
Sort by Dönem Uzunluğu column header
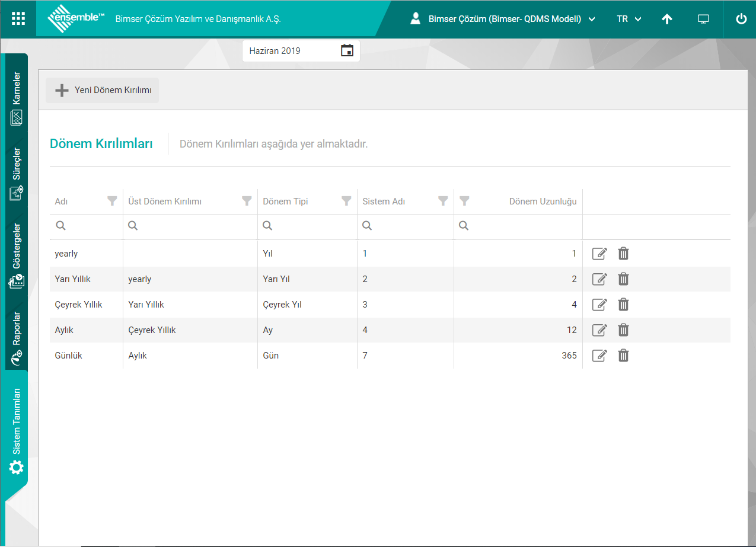pyautogui.click(x=543, y=201)
